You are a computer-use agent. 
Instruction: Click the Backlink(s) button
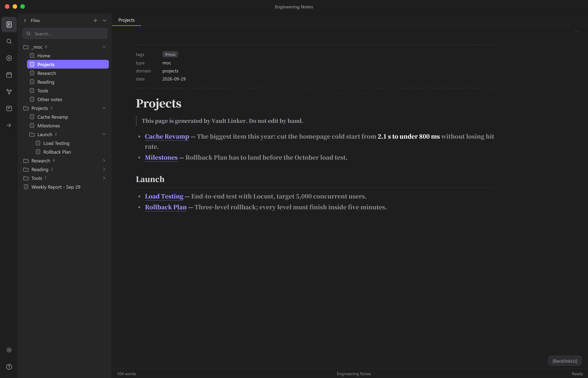565,361
